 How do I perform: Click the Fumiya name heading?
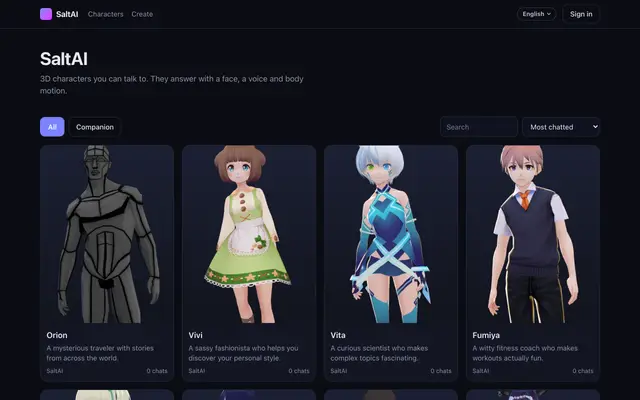click(486, 335)
